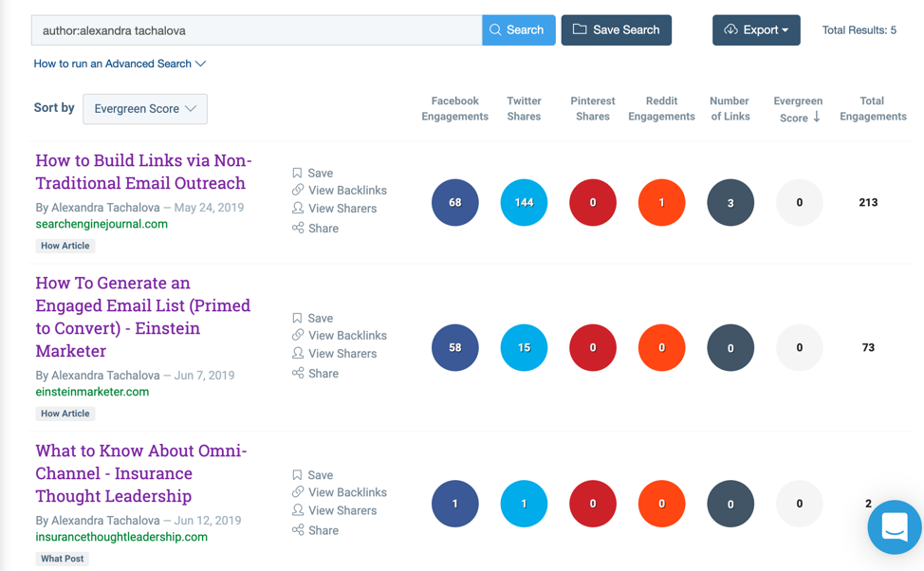
Task: Sort by Facebook Engagements column header
Action: (455, 109)
